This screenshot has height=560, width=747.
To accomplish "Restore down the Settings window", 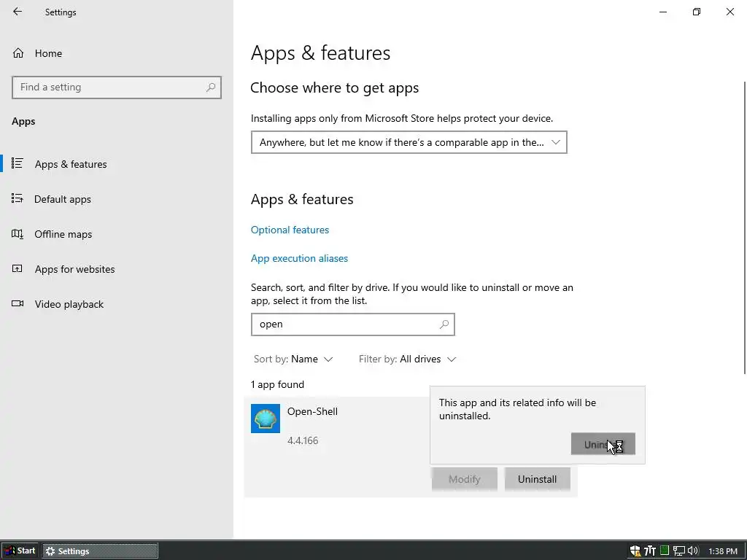I will pos(697,12).
